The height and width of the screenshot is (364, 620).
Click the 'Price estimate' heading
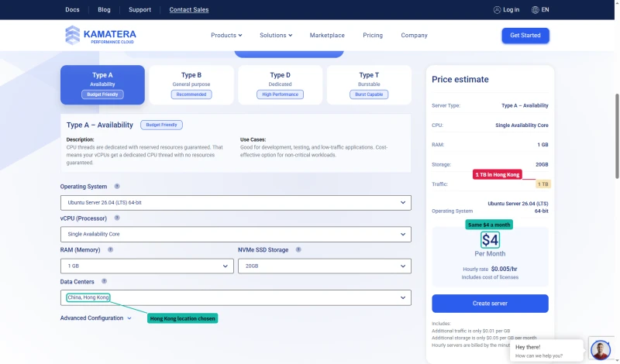460,80
